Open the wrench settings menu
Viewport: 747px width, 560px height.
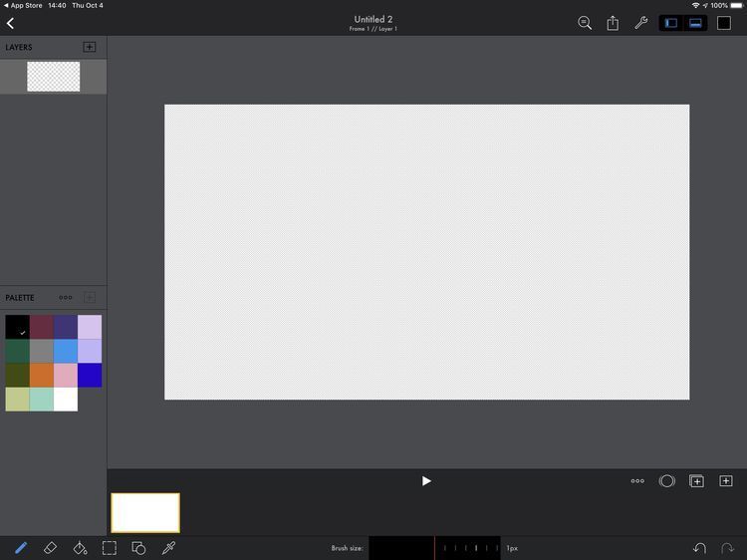pos(641,23)
